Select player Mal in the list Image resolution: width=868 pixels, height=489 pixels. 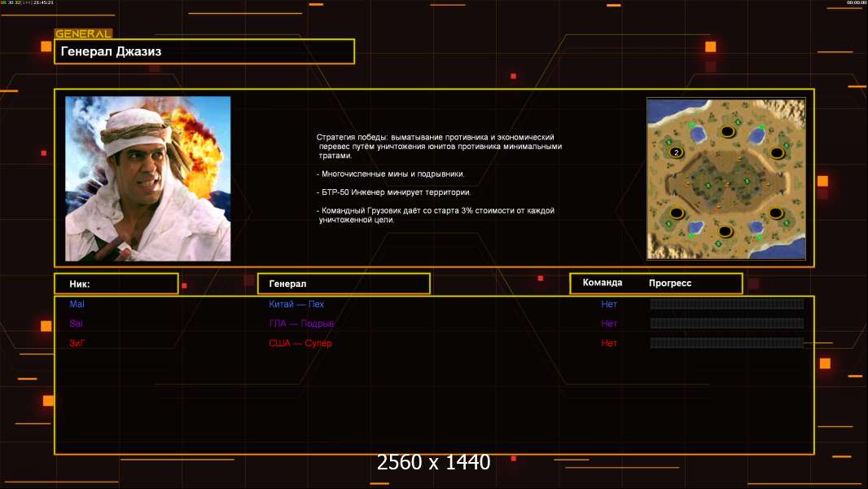(77, 304)
